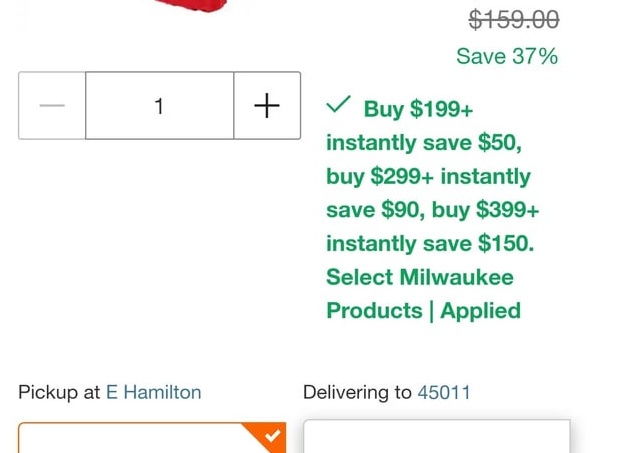Image resolution: width=626 pixels, height=453 pixels.
Task: Click the Save 37% discount text
Action: 507,56
